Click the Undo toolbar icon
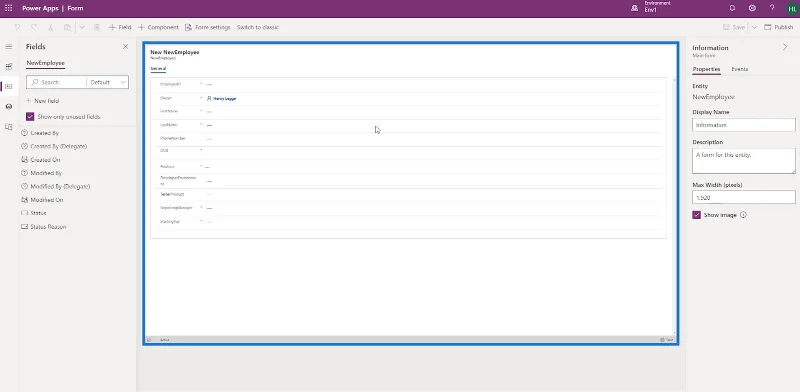 17,28
